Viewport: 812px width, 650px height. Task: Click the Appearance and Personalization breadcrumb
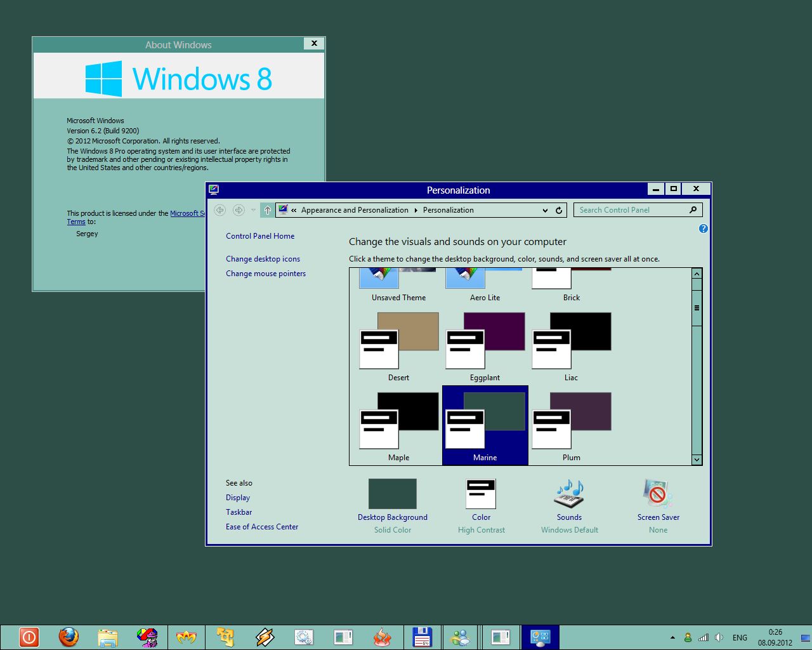coord(355,210)
